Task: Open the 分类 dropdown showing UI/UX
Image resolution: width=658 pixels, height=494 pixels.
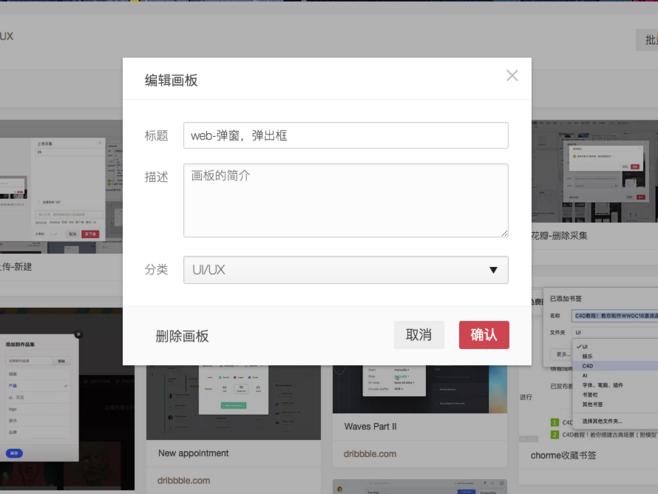Action: pyautogui.click(x=346, y=270)
